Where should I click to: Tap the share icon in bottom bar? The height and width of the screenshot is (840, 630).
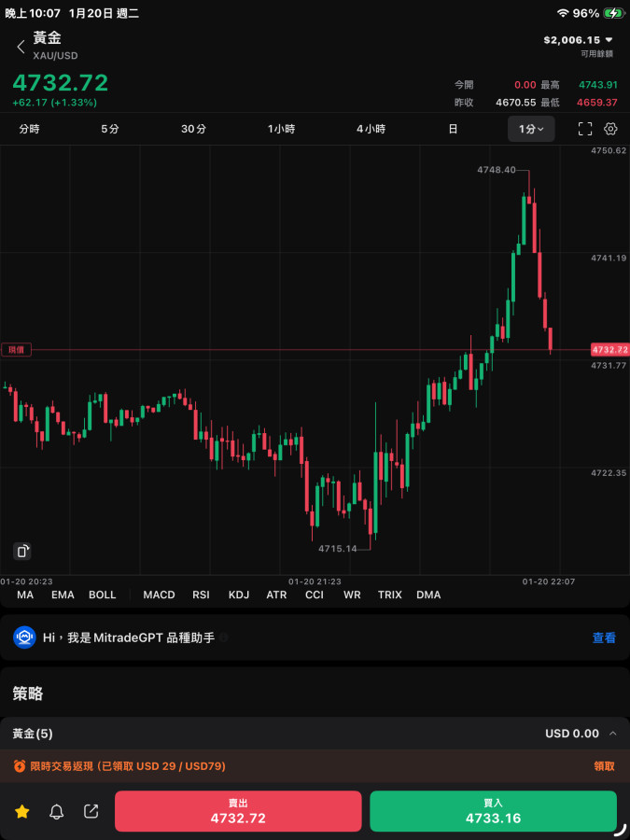pyautogui.click(x=91, y=811)
